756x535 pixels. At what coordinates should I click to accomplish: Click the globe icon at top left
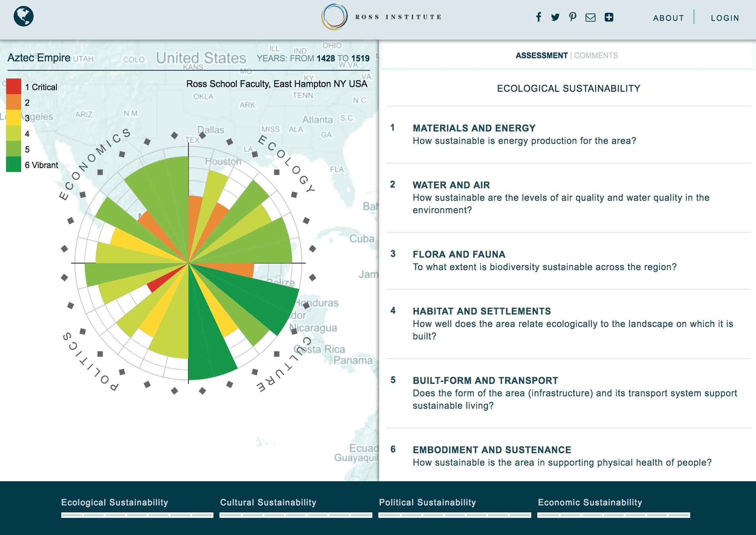23,16
